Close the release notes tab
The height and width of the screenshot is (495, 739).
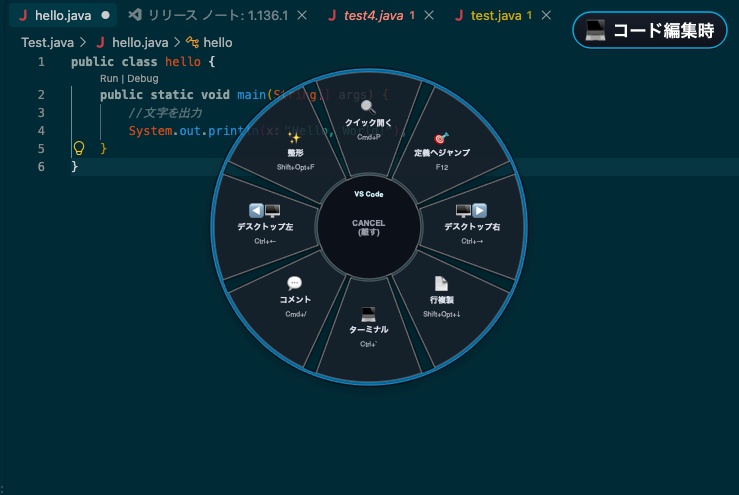[x=302, y=16]
